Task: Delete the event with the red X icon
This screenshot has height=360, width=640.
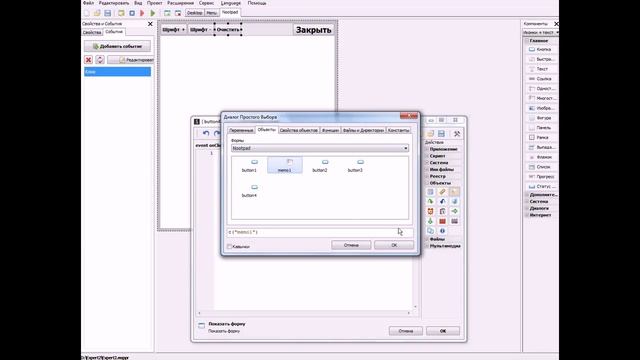Action: click(88, 60)
